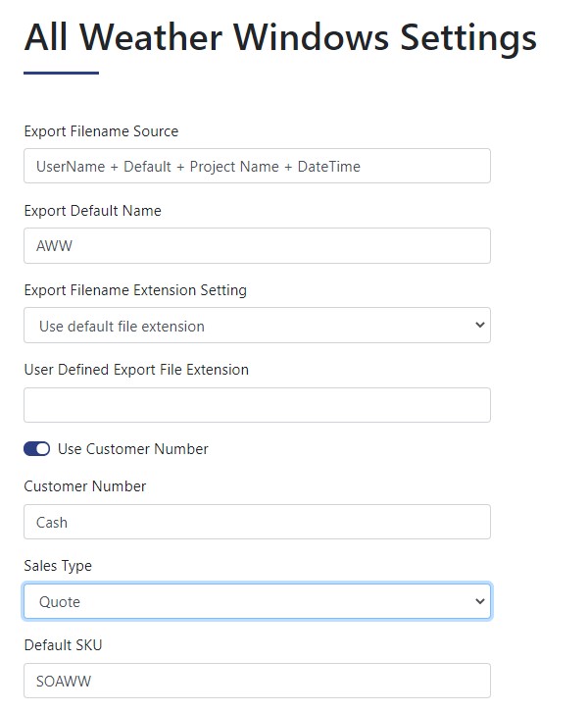This screenshot has height=712, width=588.
Task: Click the Export Filename Source input field
Action: pos(257,166)
